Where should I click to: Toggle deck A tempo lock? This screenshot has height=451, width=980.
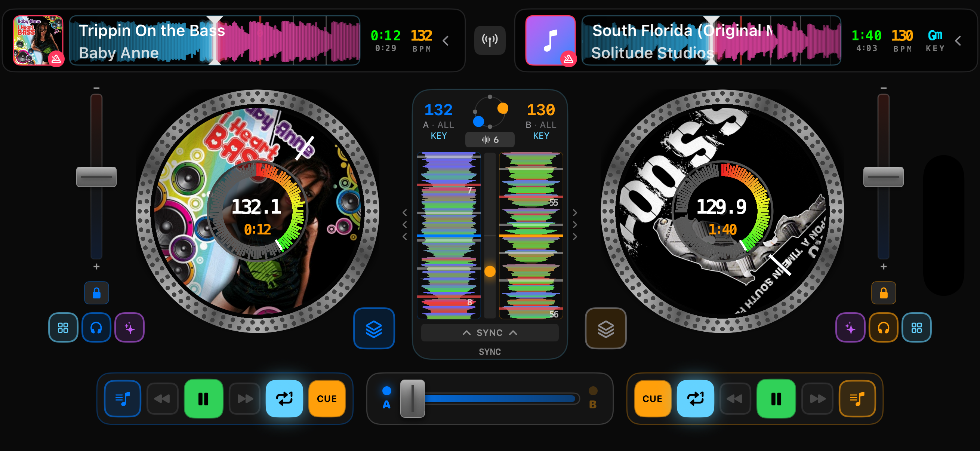(97, 293)
